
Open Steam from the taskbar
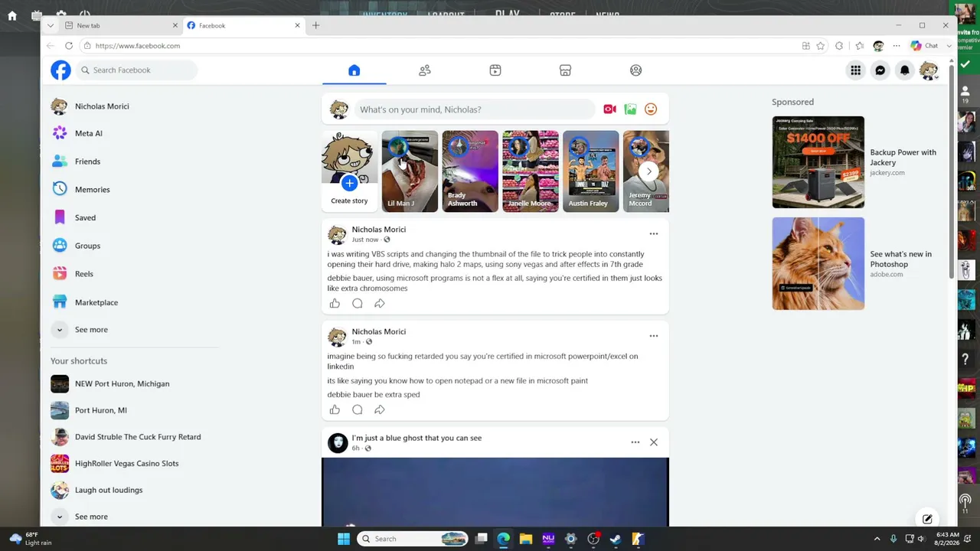[x=616, y=539]
